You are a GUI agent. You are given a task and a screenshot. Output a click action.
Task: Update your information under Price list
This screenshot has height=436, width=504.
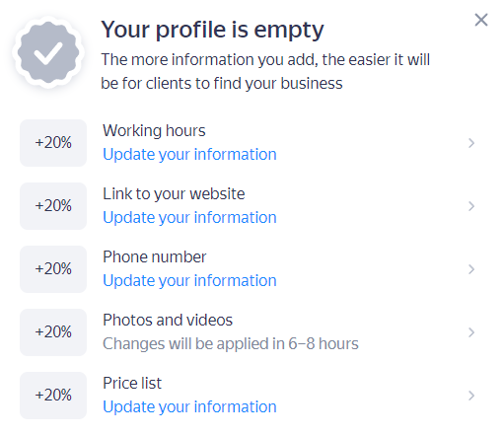[x=189, y=407]
